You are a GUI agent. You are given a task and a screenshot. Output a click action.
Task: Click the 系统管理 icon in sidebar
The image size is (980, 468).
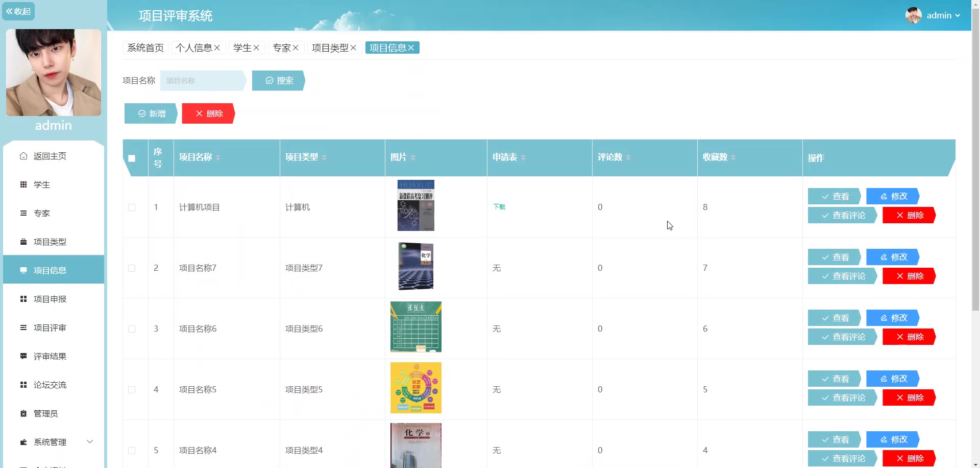coord(23,442)
